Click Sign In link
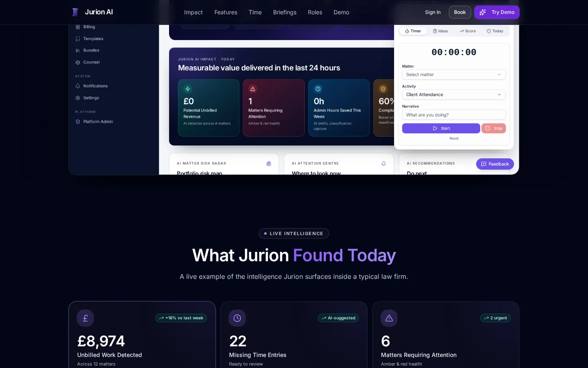 (x=433, y=12)
